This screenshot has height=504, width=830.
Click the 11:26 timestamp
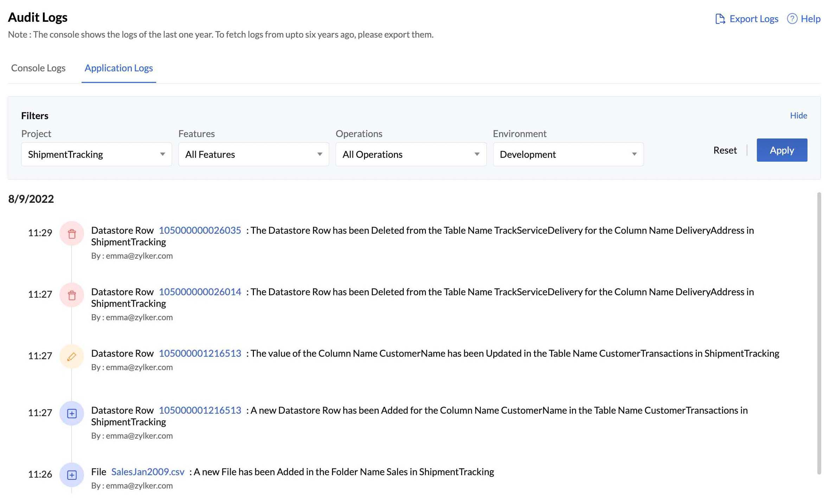pyautogui.click(x=40, y=474)
